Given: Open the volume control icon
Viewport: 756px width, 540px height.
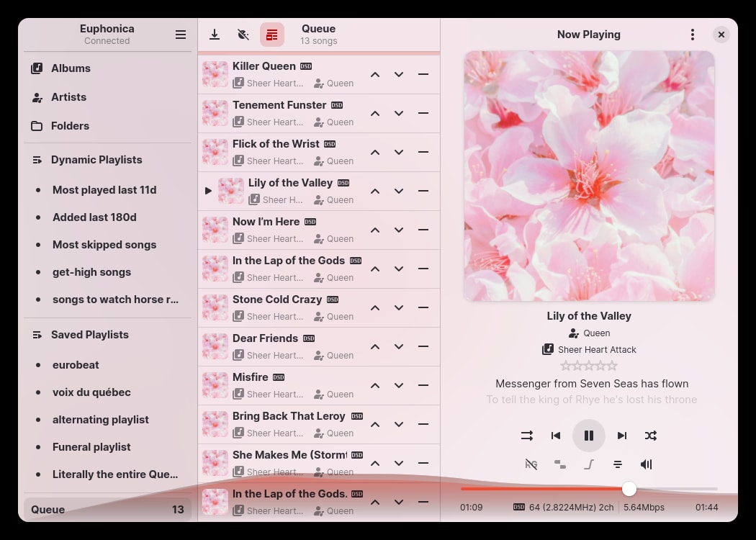Looking at the screenshot, I should (x=646, y=464).
